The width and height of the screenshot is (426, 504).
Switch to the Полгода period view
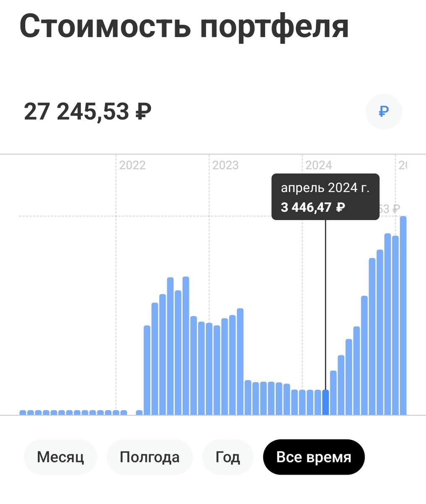(x=150, y=457)
